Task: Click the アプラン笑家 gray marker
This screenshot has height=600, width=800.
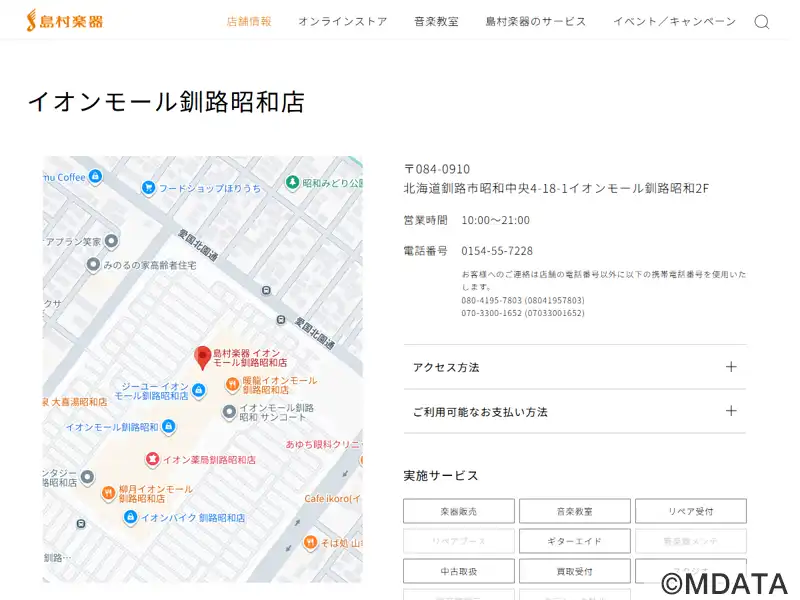Action: (x=111, y=241)
